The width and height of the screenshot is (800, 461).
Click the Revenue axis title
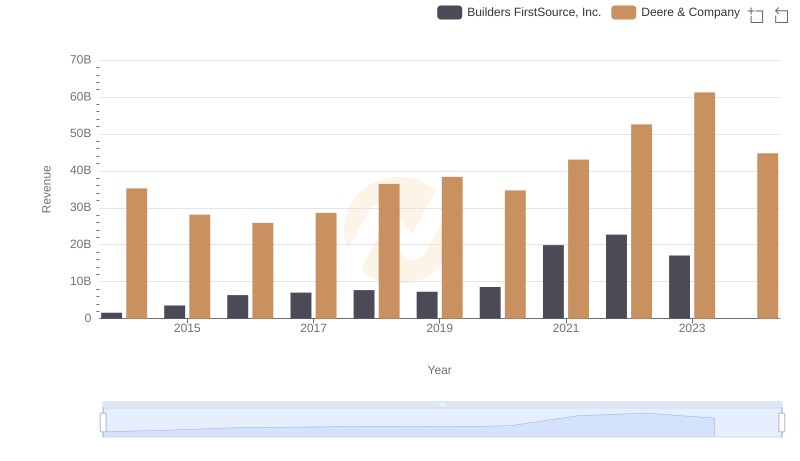pos(46,189)
